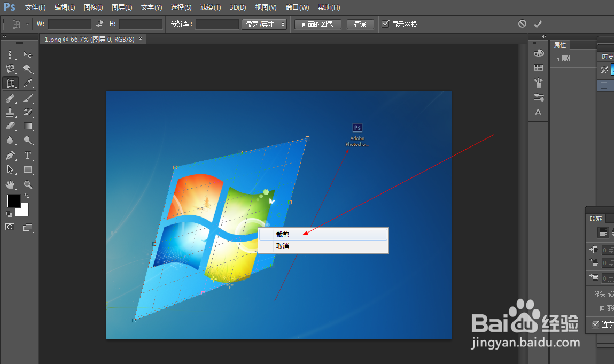
Task: Select the Perspective Crop tool
Action: [x=10, y=83]
